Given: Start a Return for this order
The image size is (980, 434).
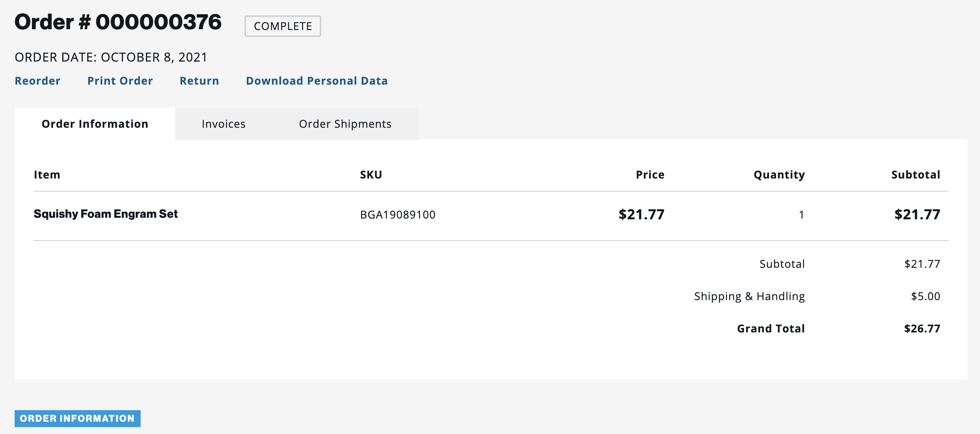Looking at the screenshot, I should coord(199,81).
